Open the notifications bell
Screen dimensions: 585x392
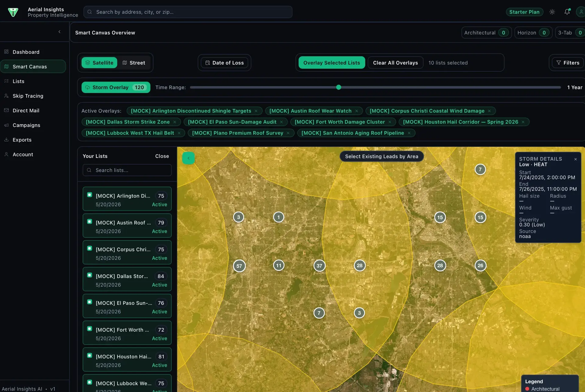pyautogui.click(x=567, y=12)
